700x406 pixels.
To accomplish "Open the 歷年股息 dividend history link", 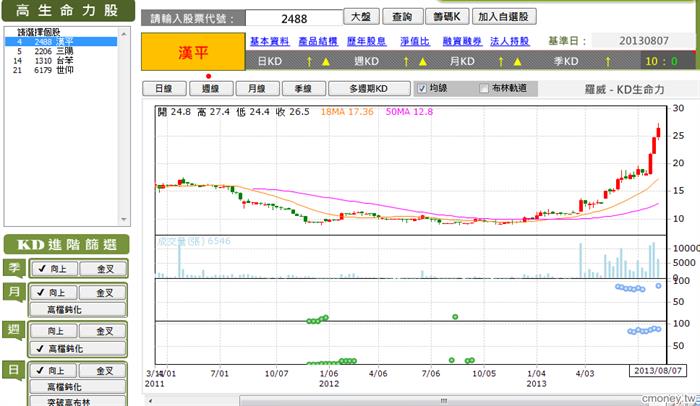I will (367, 41).
